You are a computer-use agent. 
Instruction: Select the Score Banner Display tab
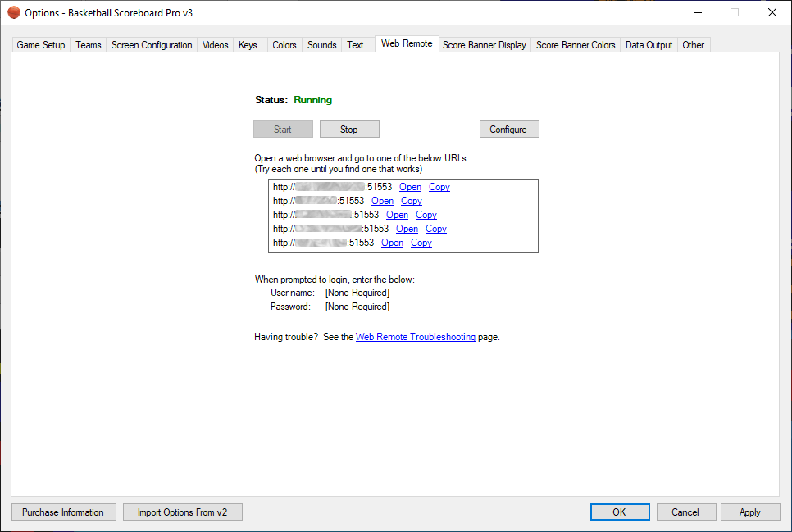[x=485, y=45]
